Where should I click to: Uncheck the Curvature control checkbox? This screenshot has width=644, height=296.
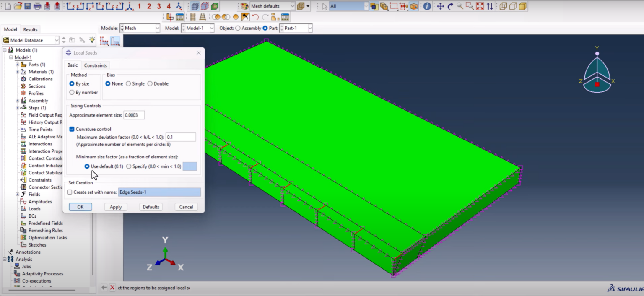coord(72,129)
